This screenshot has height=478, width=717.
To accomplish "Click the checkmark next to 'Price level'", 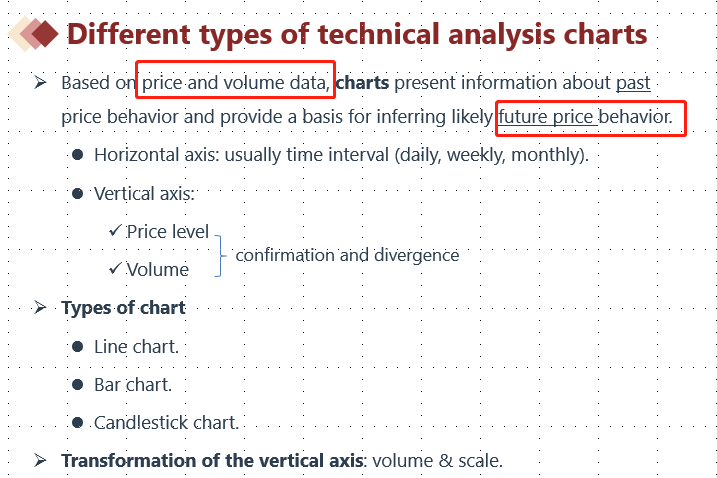I will point(115,231).
